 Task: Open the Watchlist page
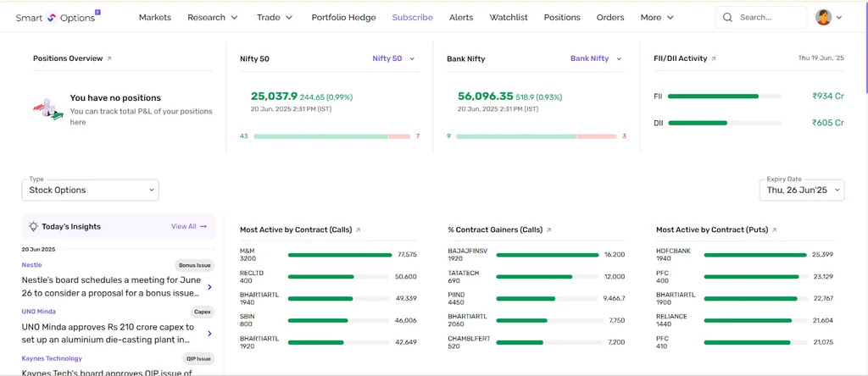click(x=509, y=17)
